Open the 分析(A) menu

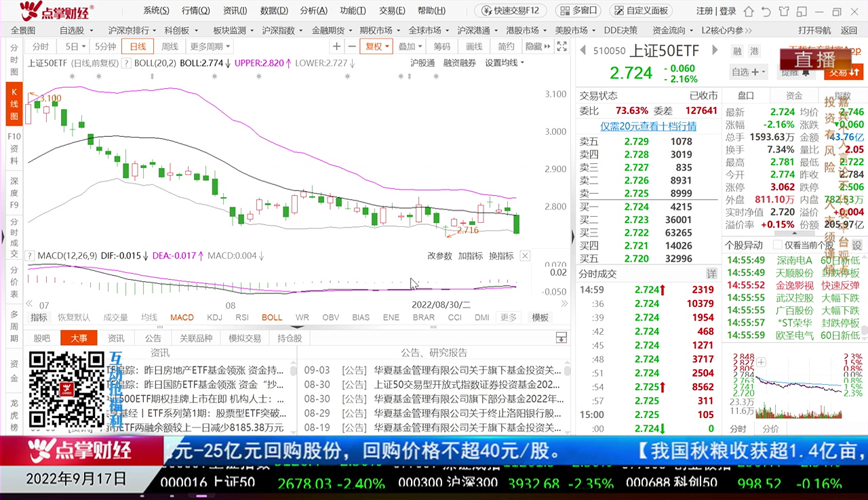[x=313, y=11]
